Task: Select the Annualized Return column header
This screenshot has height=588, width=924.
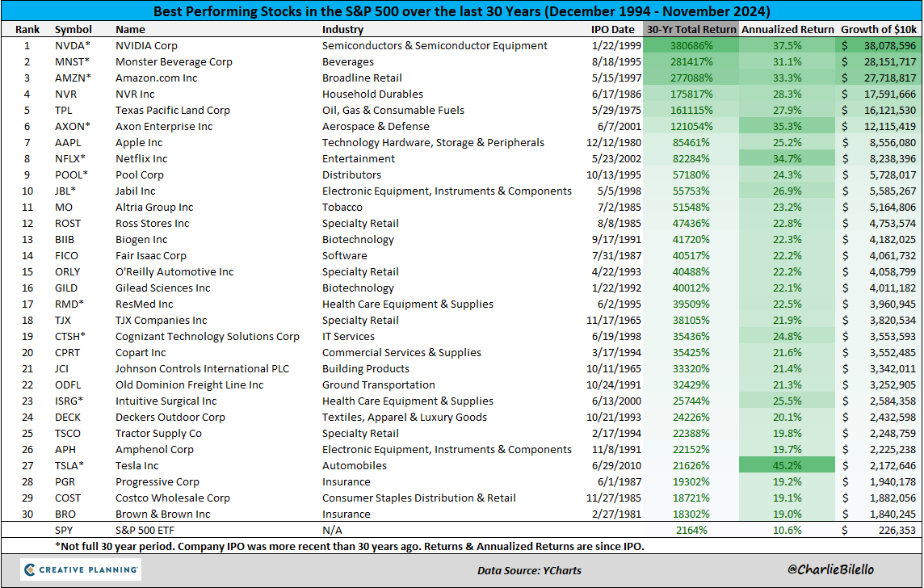Action: click(x=787, y=29)
